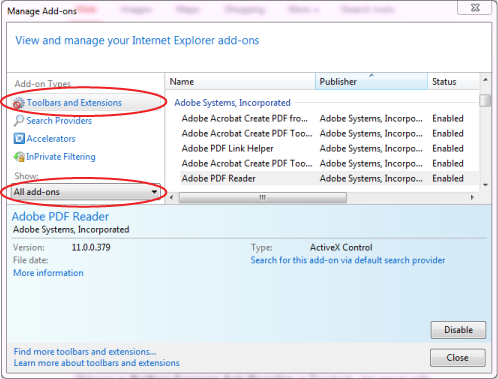Screen dimensions: 498x379
Task: Click the version number 11.0.0.379
Action: (x=91, y=247)
